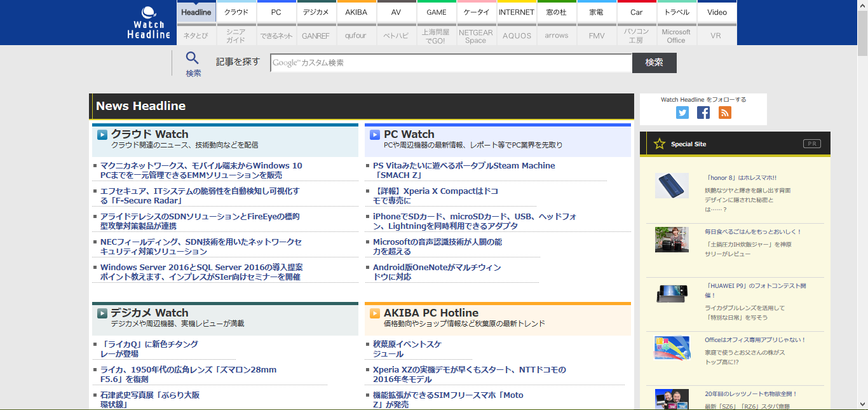Click the star icon next to Special Site
868x410 pixels.
point(660,144)
